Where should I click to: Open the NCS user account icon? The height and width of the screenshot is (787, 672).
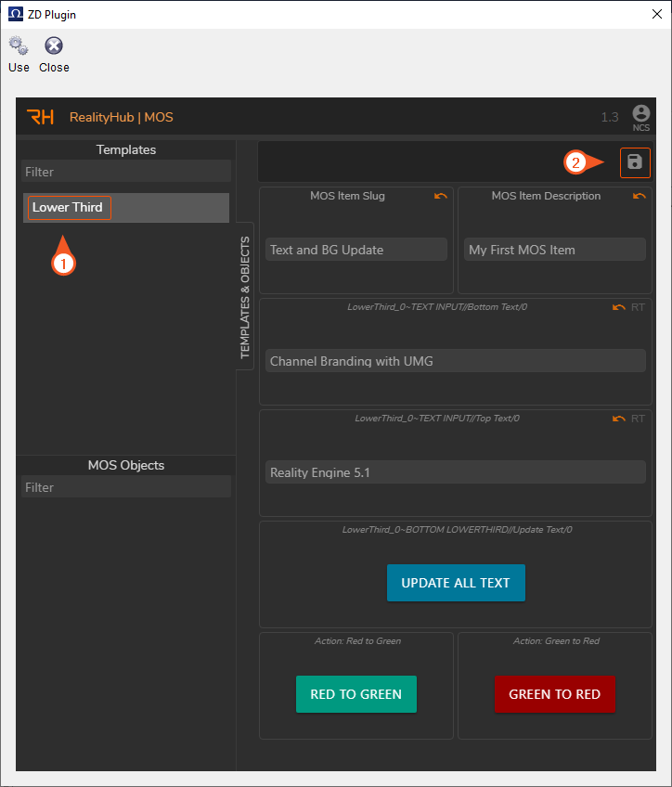click(x=640, y=113)
